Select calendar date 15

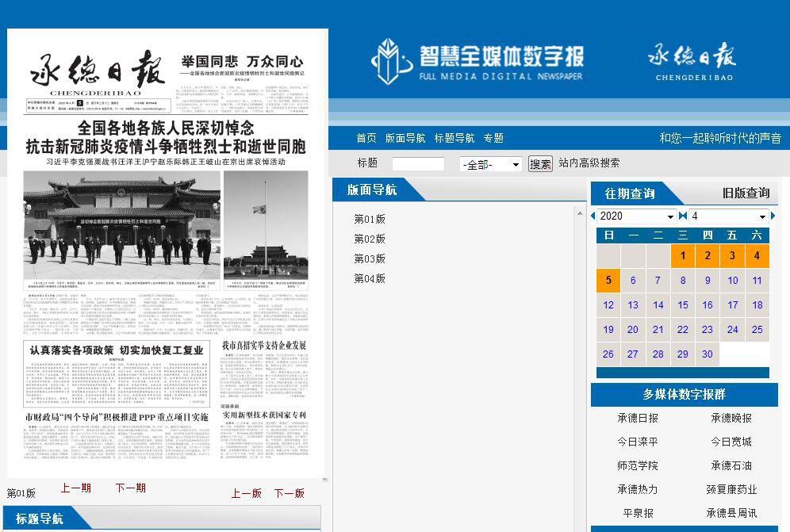[x=683, y=305]
